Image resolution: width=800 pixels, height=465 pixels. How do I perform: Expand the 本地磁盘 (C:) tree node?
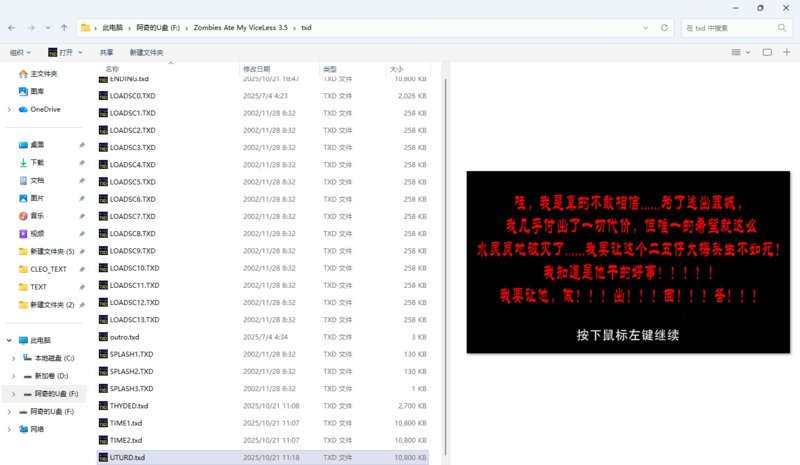click(13, 358)
